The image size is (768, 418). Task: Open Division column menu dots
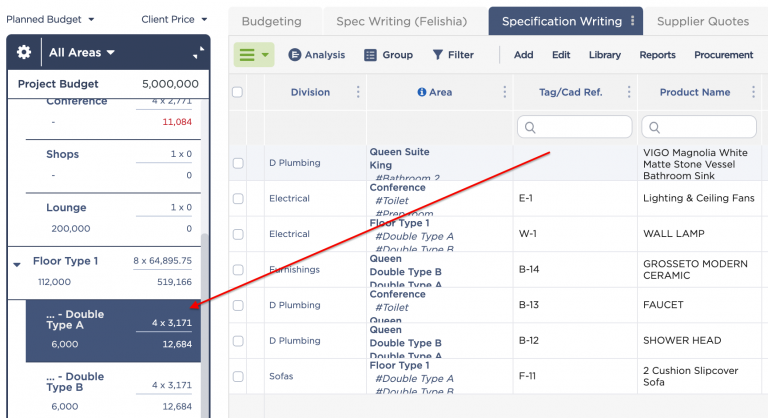(x=358, y=92)
